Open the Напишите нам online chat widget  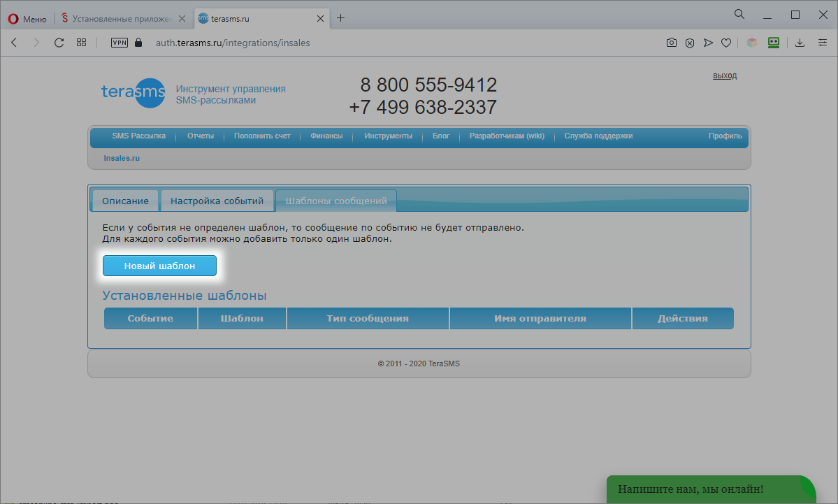click(x=711, y=489)
